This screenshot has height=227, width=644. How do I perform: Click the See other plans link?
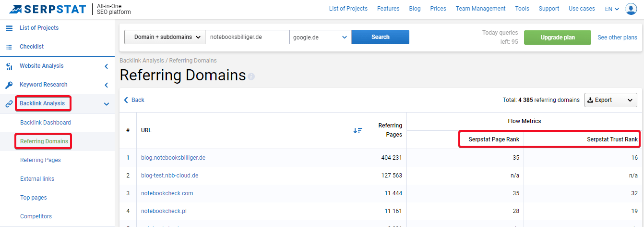(x=617, y=38)
